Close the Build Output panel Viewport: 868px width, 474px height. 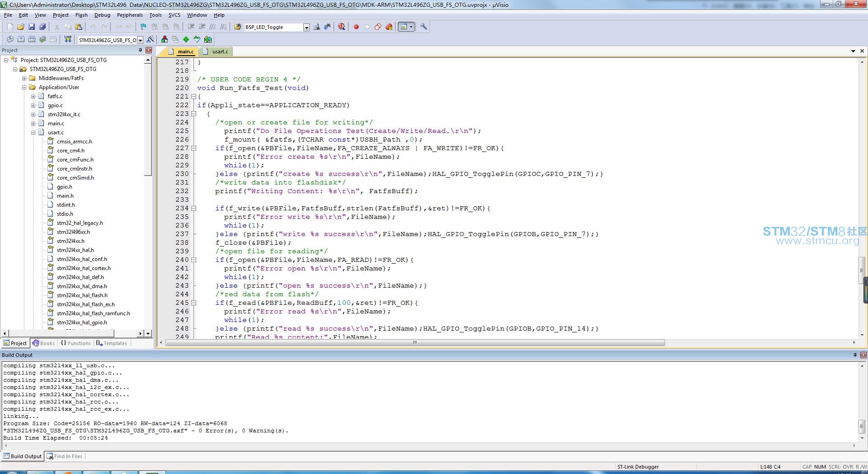pyautogui.click(x=863, y=355)
